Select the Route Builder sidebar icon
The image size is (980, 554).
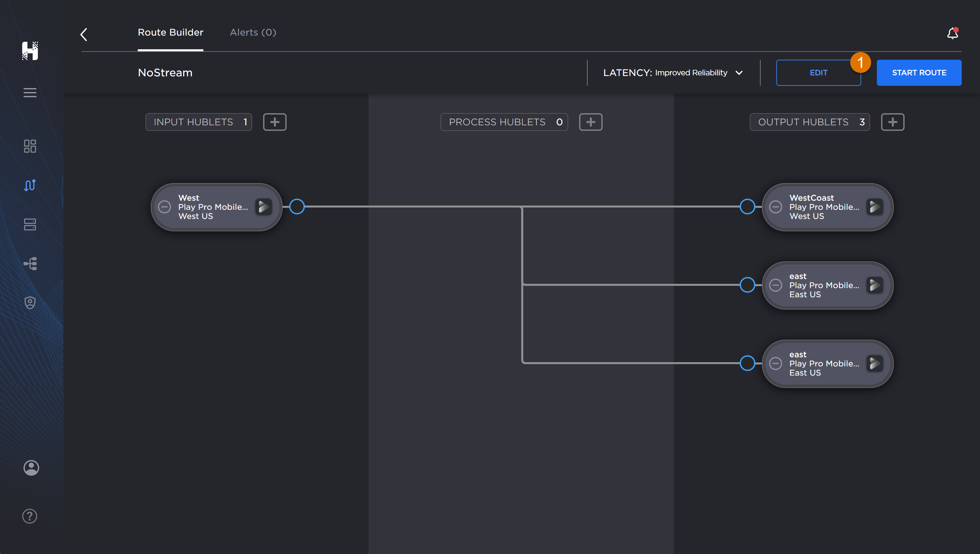tap(30, 185)
